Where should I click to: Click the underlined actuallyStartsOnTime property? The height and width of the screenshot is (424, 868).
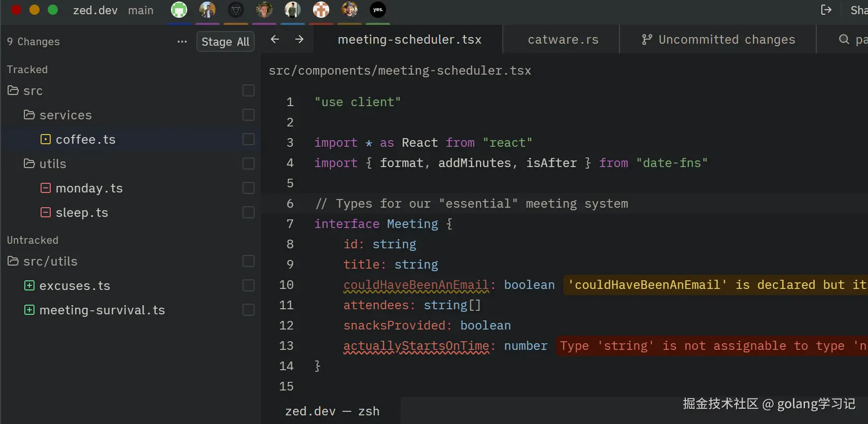(416, 346)
